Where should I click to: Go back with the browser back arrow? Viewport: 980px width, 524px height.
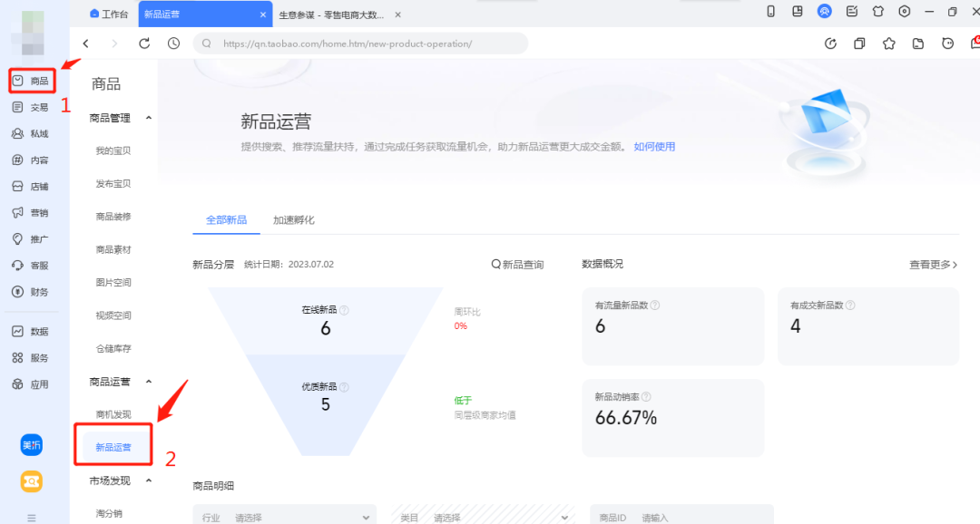click(86, 44)
